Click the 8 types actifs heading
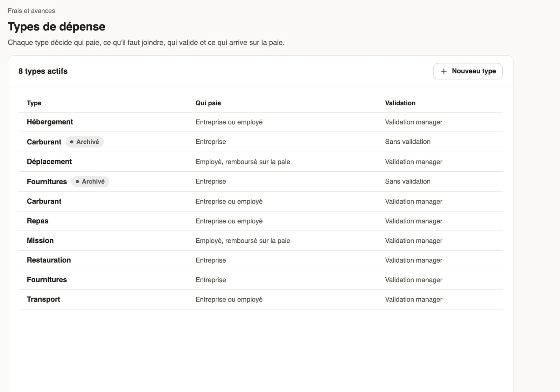Screen dimensions: 560x392 (43, 71)
